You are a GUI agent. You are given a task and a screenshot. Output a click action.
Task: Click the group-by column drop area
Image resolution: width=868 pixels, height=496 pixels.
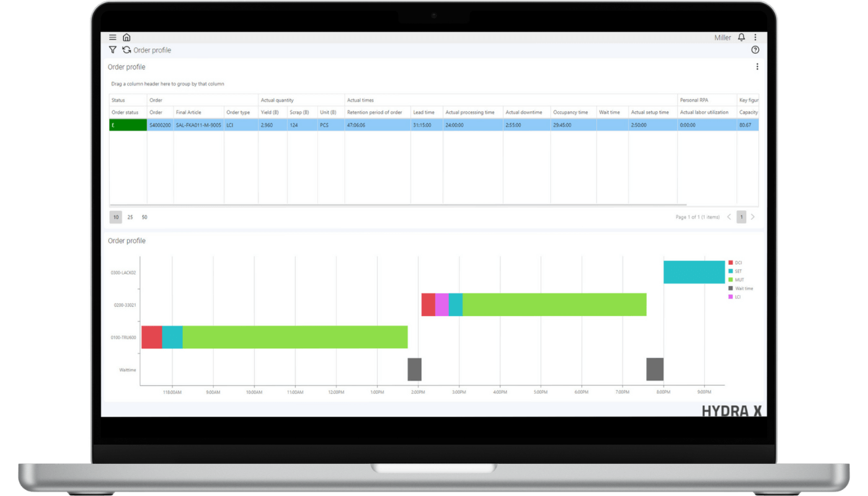pos(167,84)
